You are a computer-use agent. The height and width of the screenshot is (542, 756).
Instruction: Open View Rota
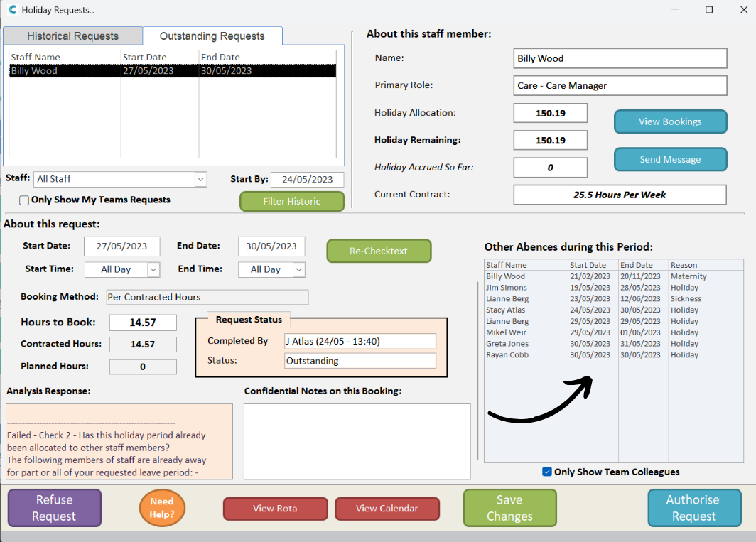[275, 509]
